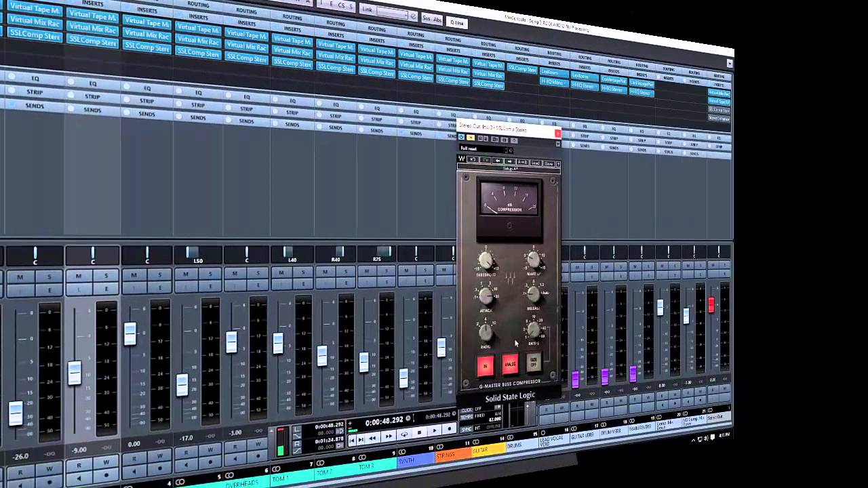
Task: Toggle the CLICK metronome button in the transport
Action: (x=466, y=410)
